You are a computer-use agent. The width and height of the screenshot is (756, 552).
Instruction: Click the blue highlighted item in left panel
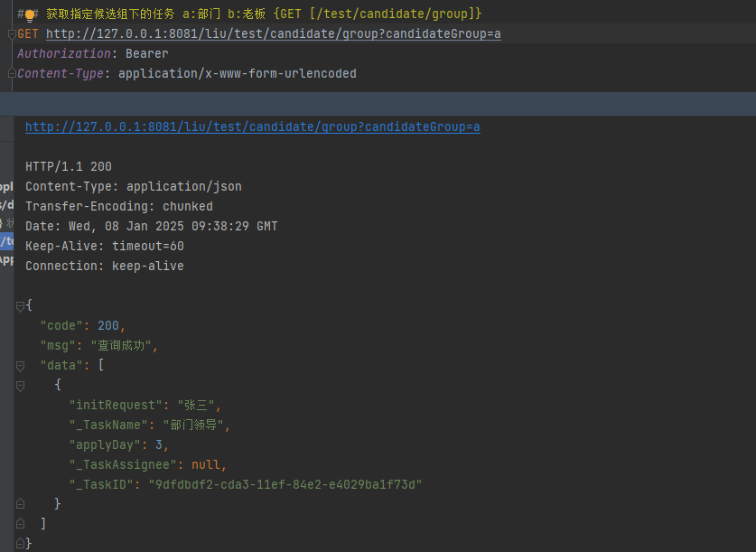point(6,241)
